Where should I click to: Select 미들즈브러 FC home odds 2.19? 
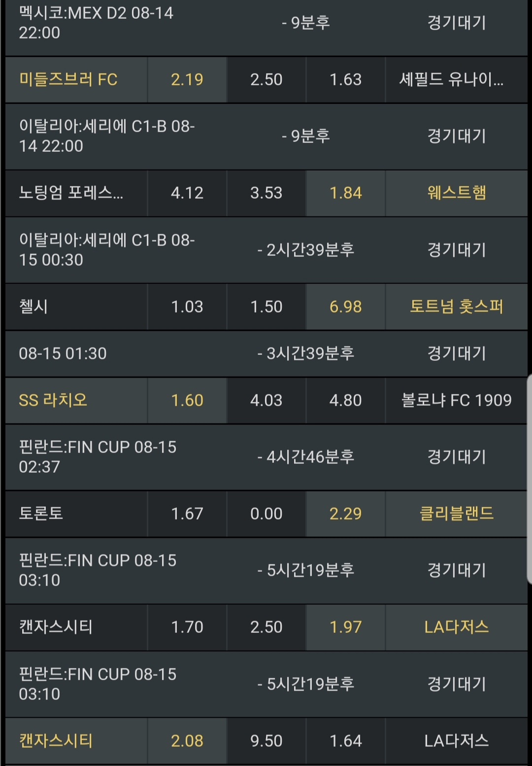187,79
